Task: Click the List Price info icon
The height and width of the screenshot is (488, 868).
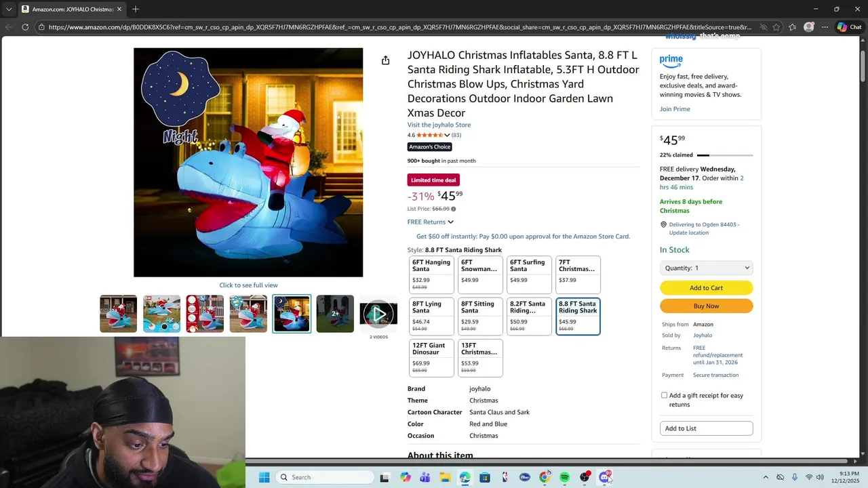Action: click(454, 209)
